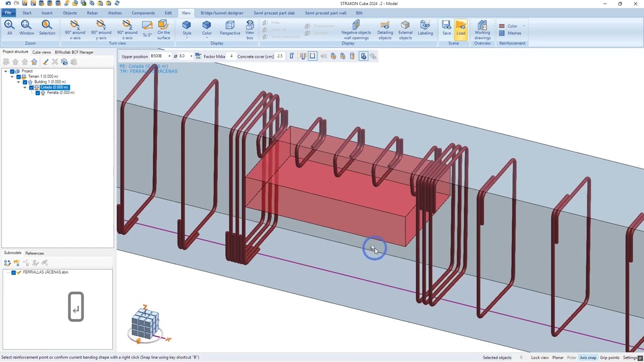Select Planar mode in the status bar
This screenshot has width=644, height=362.
[x=557, y=357]
